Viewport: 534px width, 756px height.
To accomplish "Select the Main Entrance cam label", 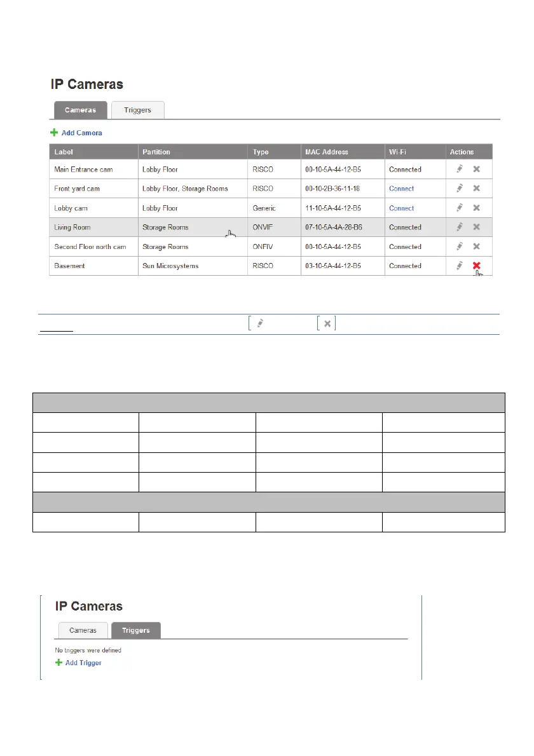I will [83, 169].
